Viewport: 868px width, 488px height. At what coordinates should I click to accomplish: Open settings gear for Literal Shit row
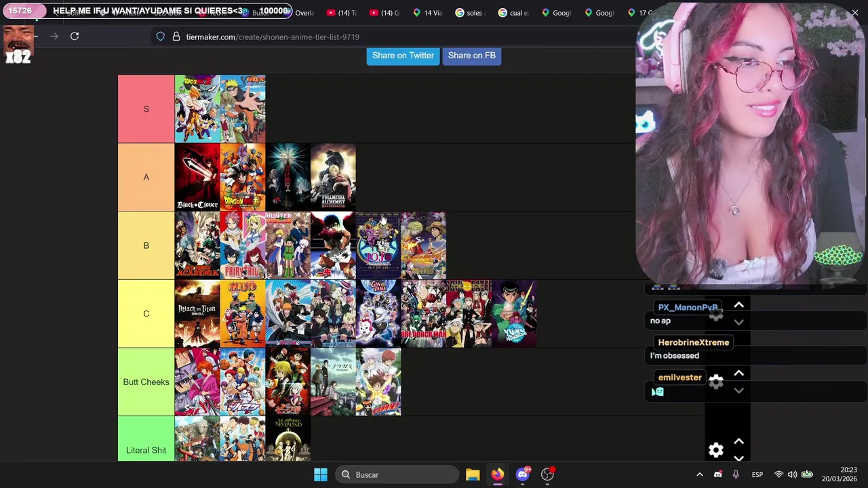point(716,450)
